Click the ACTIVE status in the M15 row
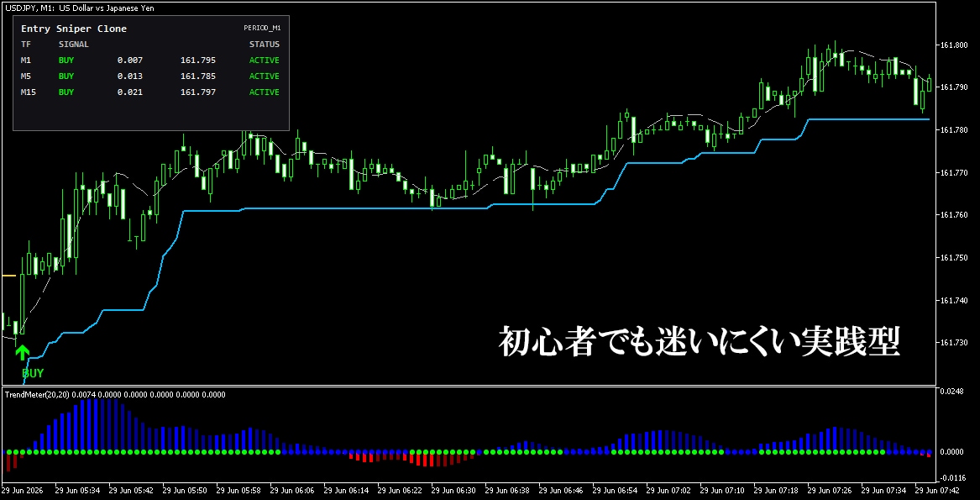Viewport: 980px width, 500px height. [x=265, y=92]
